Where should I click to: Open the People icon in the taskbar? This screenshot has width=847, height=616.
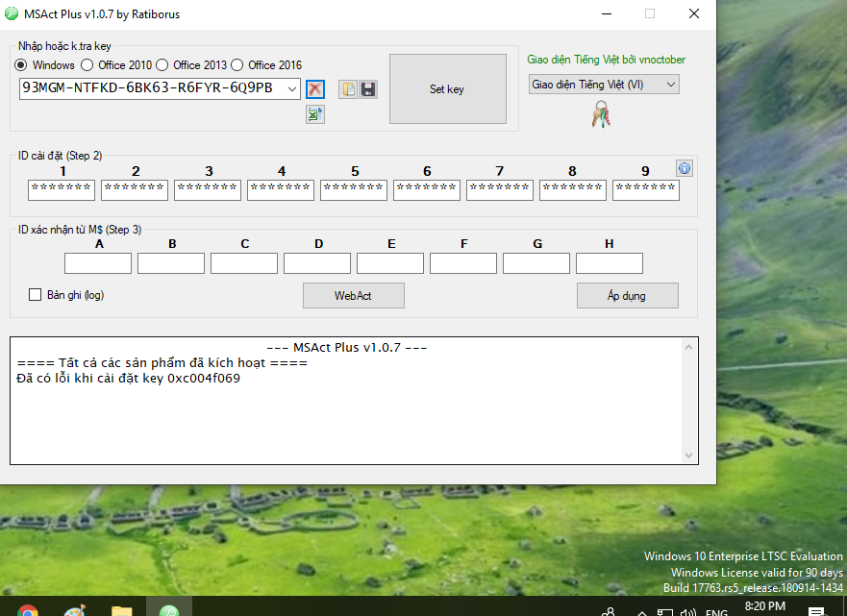[609, 612]
